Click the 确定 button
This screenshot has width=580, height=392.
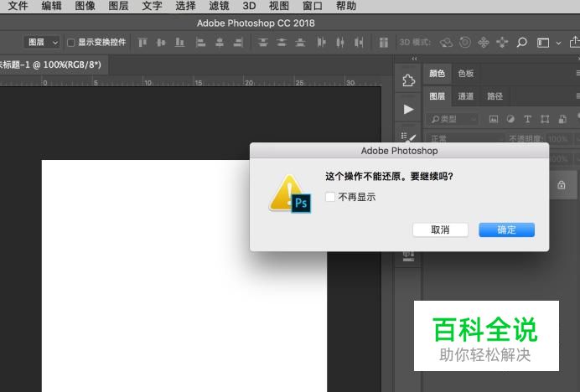(x=506, y=230)
